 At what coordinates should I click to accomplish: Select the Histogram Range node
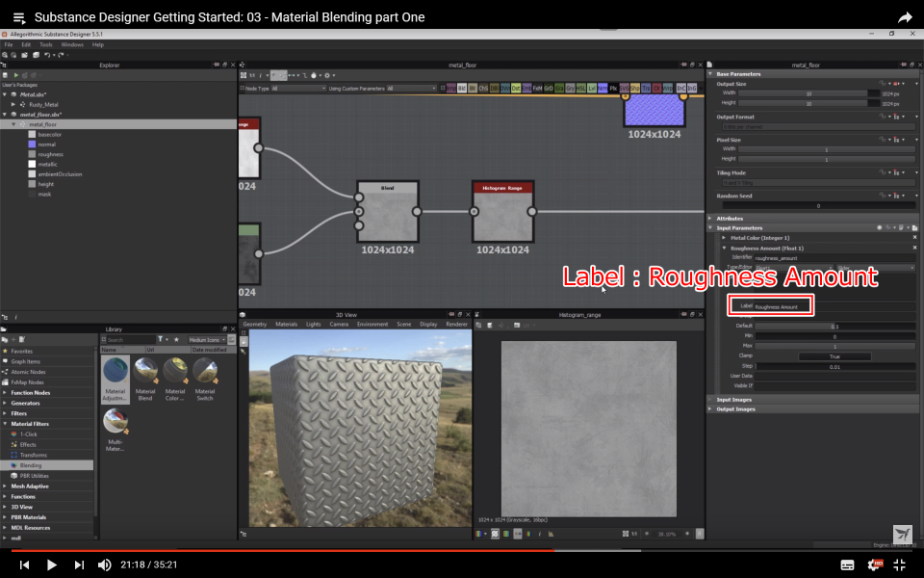tap(502, 212)
